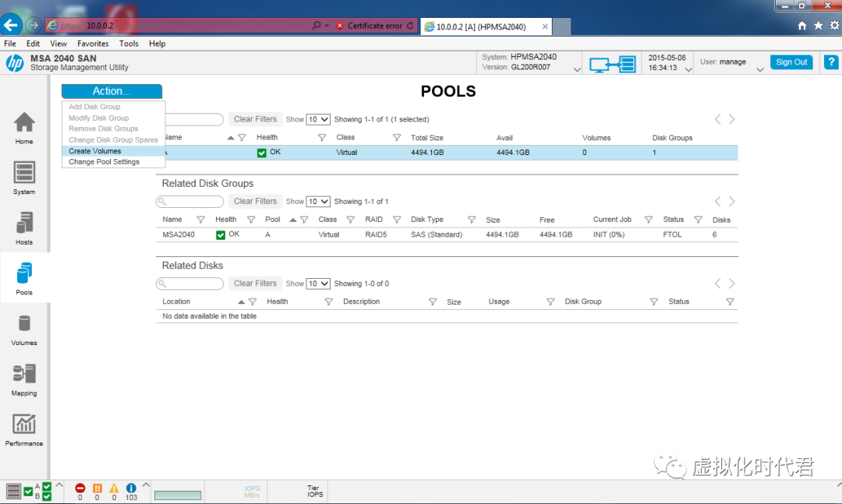Click the capacity usage bar in footer
The height and width of the screenshot is (504, 842).
pyautogui.click(x=178, y=495)
